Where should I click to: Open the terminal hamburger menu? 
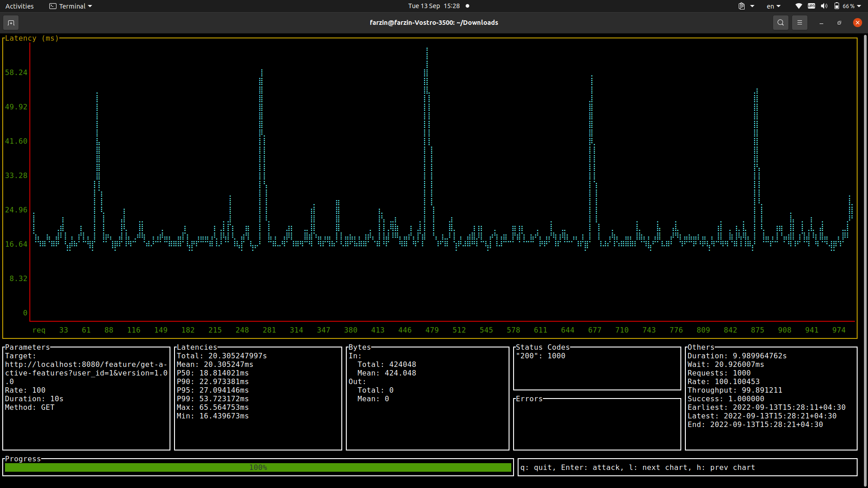tap(799, 23)
